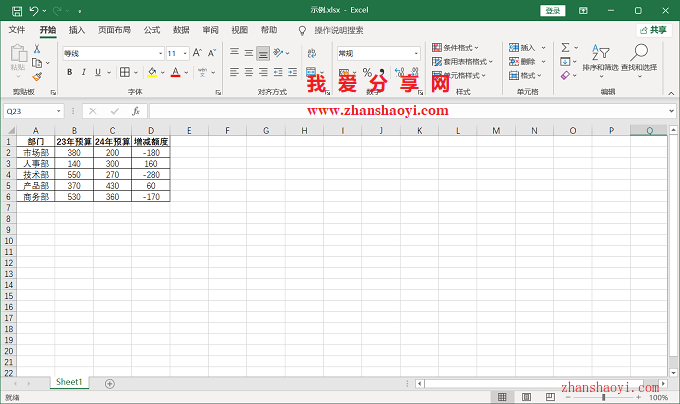Click the percent style icon
680x404 pixels.
[367, 72]
